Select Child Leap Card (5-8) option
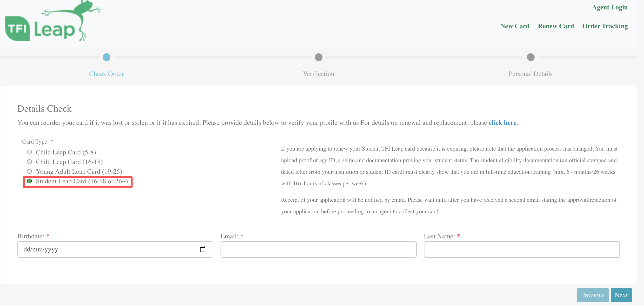 [x=29, y=152]
